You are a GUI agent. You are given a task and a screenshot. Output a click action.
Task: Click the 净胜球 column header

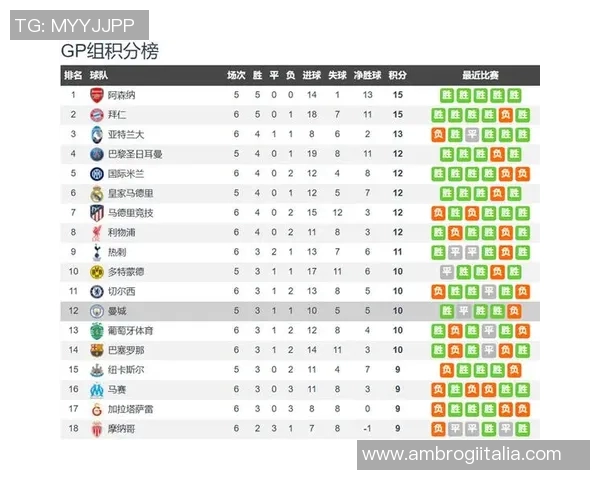[x=367, y=75]
